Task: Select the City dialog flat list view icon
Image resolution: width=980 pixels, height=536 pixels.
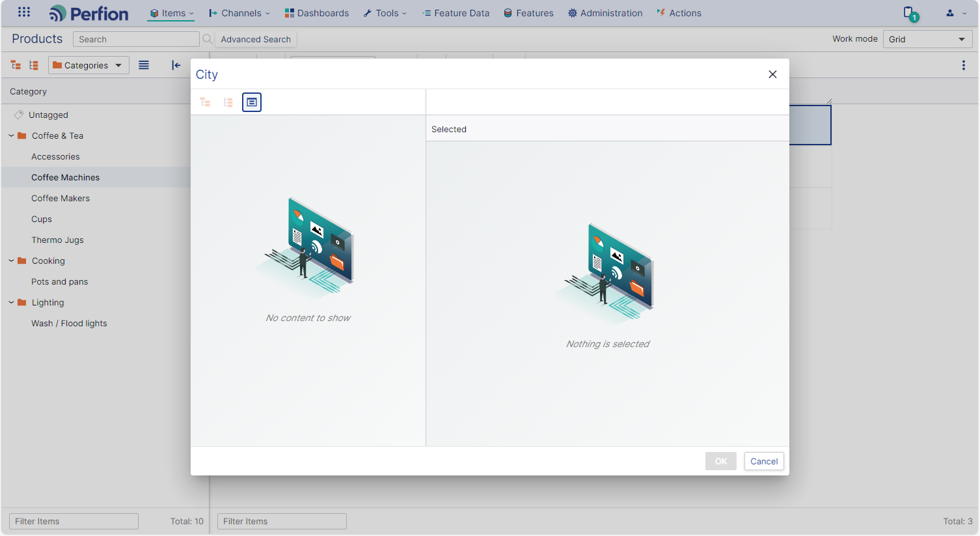Action: [252, 102]
